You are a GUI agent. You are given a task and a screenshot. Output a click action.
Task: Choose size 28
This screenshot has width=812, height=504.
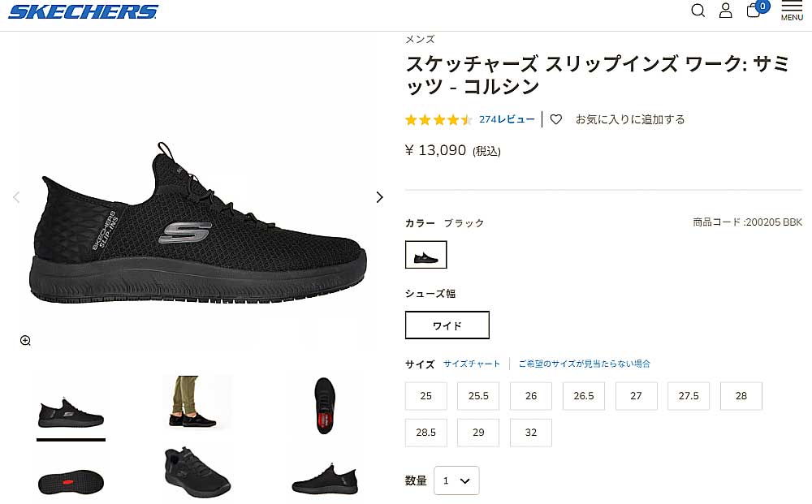(741, 396)
